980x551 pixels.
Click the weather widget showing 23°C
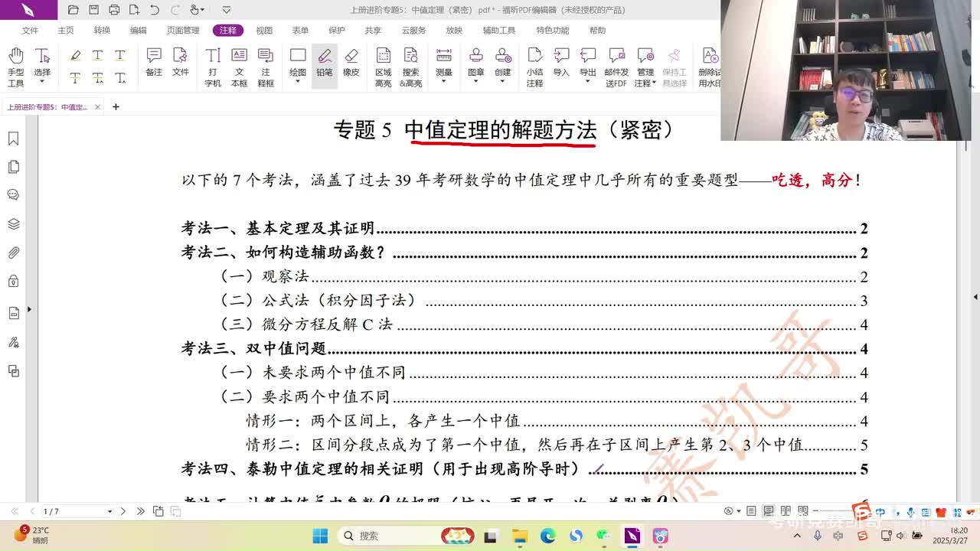(32, 535)
